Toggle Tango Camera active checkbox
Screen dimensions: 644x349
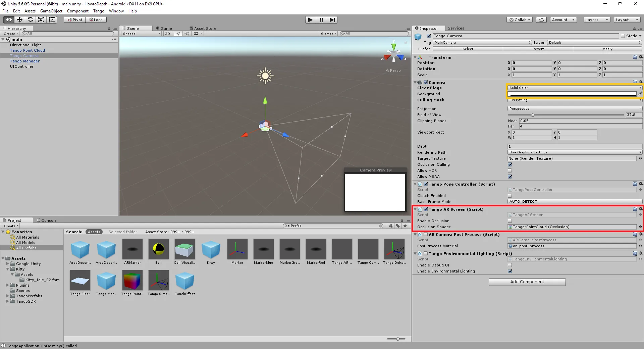(x=429, y=36)
